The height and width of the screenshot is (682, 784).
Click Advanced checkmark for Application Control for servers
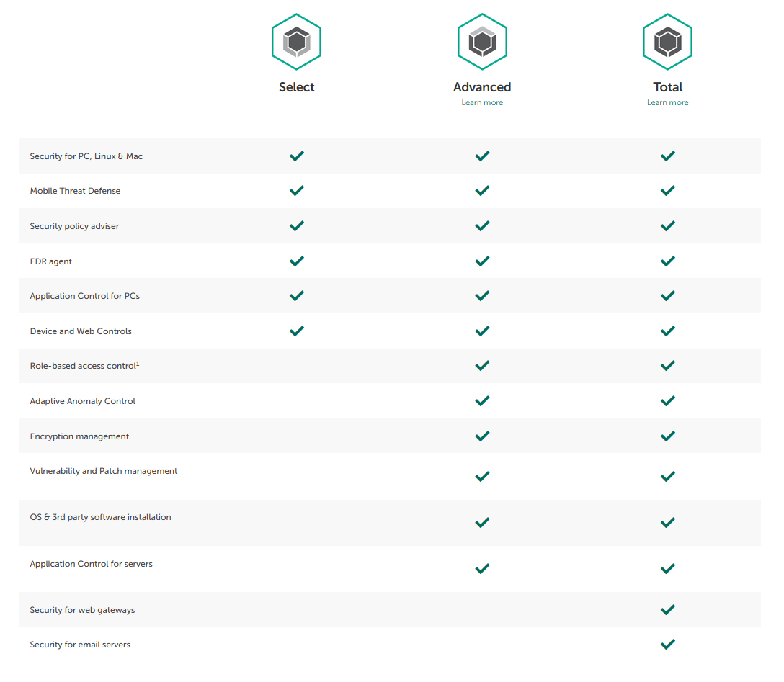(482, 569)
